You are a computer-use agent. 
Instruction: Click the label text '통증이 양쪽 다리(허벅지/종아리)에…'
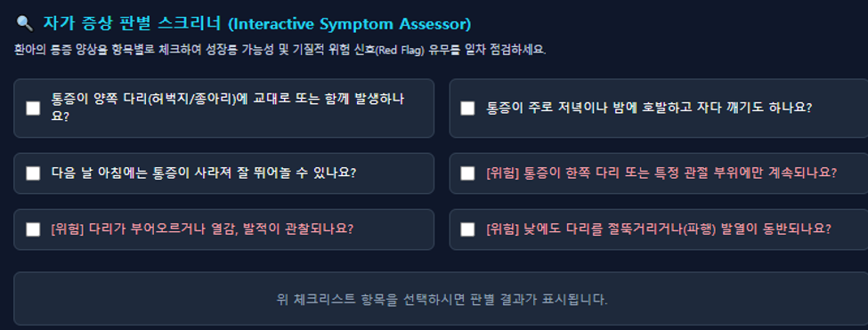click(228, 109)
